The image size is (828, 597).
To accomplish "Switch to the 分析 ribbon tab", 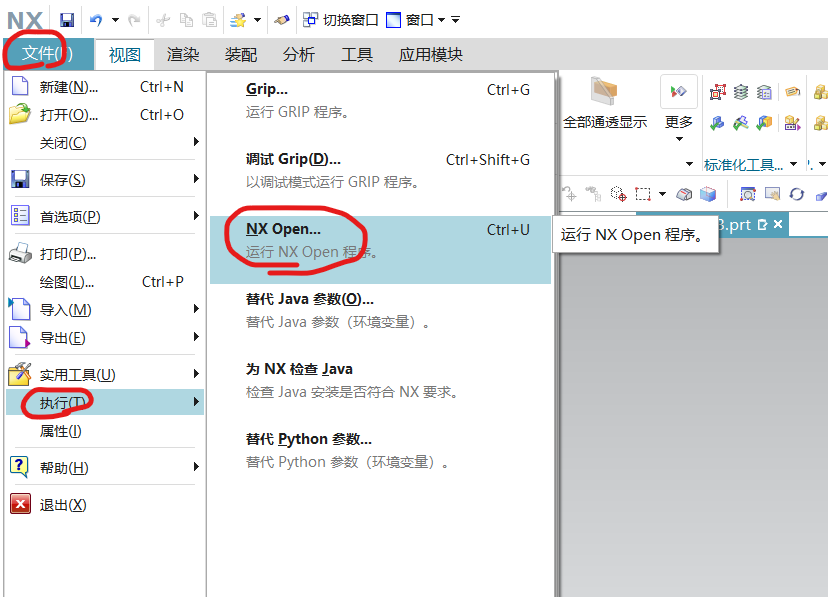I will tap(299, 54).
